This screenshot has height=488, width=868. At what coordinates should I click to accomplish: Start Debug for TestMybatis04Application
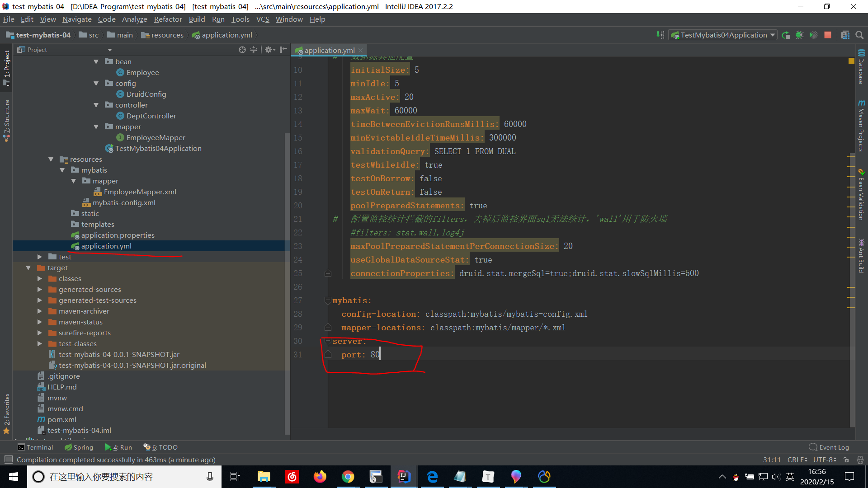tap(799, 35)
